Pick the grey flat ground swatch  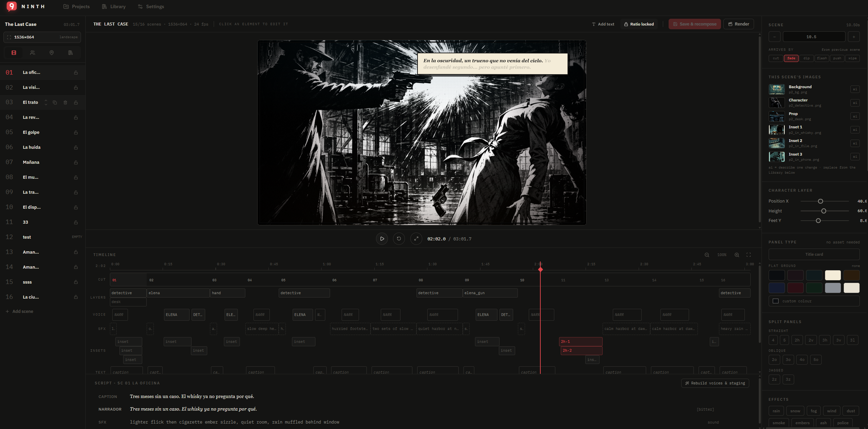[x=833, y=288]
